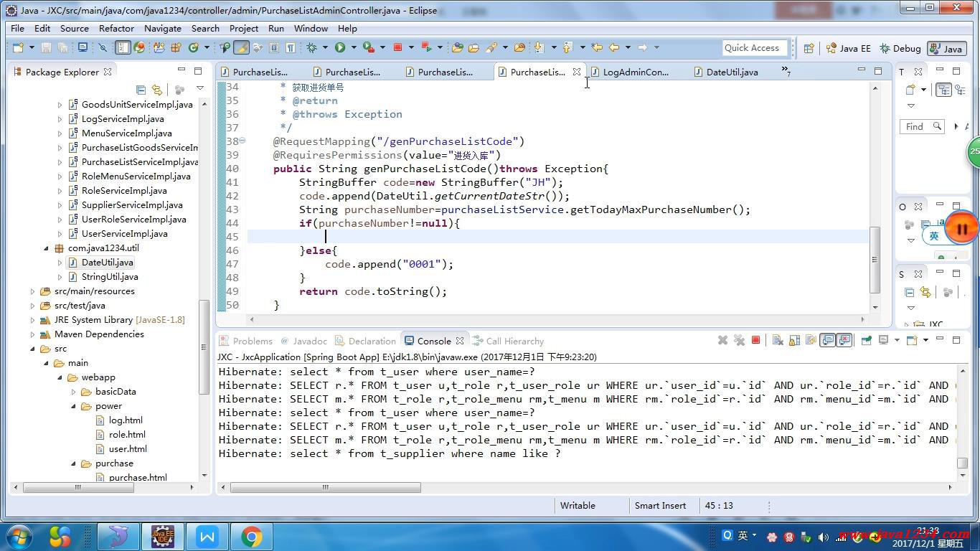Toggle Word Wrap icon in Console toolbar
The width and height of the screenshot is (980, 551).
(x=811, y=340)
